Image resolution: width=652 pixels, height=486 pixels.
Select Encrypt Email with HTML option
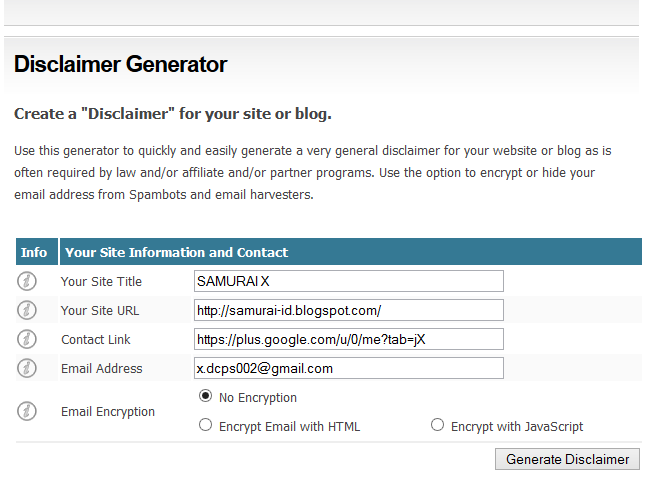click(x=206, y=426)
